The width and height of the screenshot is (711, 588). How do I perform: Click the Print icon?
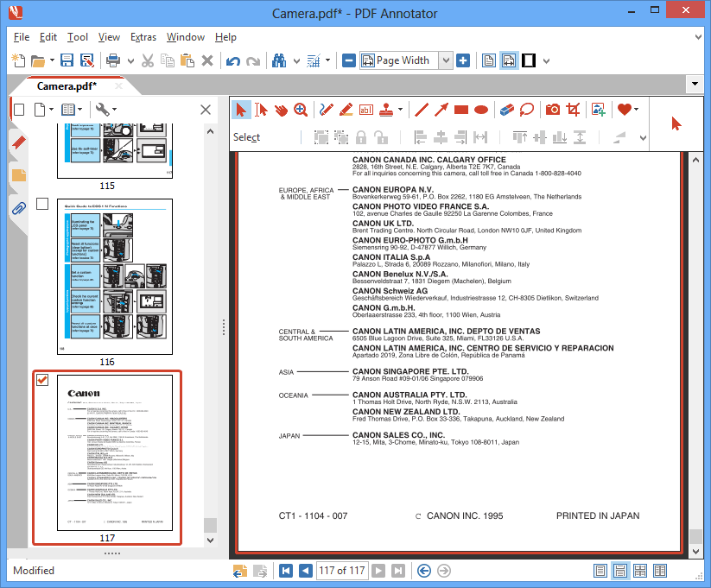tap(113, 60)
